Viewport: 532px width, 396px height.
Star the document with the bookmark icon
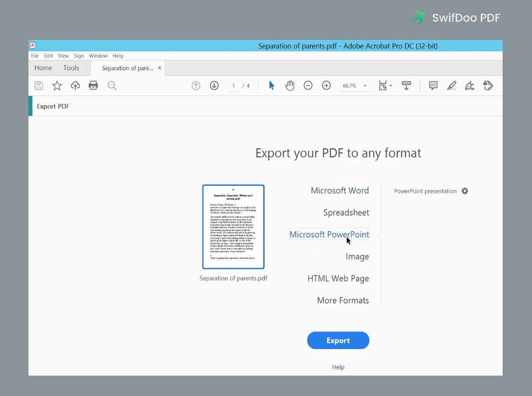pos(57,85)
